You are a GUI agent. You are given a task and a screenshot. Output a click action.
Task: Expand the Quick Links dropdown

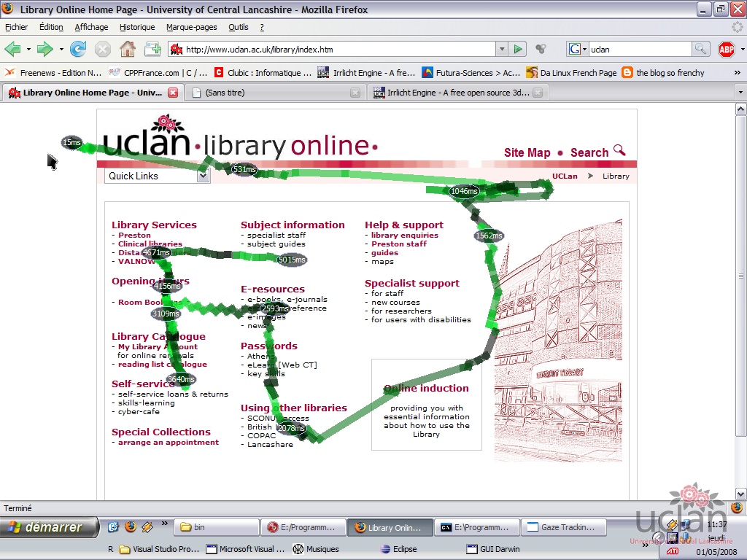(203, 176)
